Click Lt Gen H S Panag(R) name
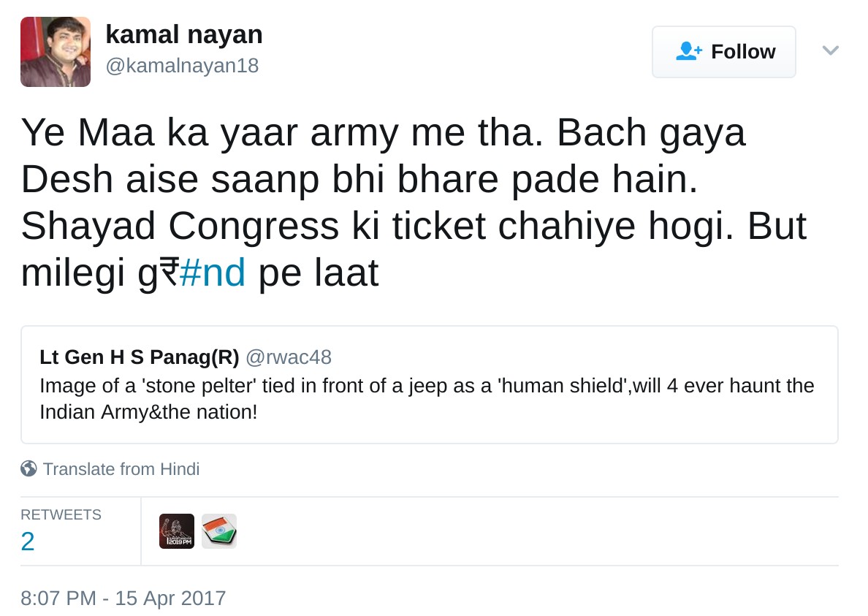 pyautogui.click(x=140, y=357)
